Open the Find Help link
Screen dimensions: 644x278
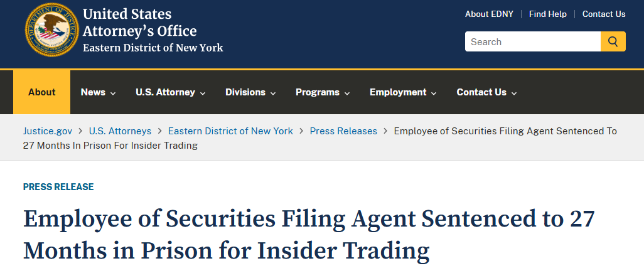[x=548, y=14]
